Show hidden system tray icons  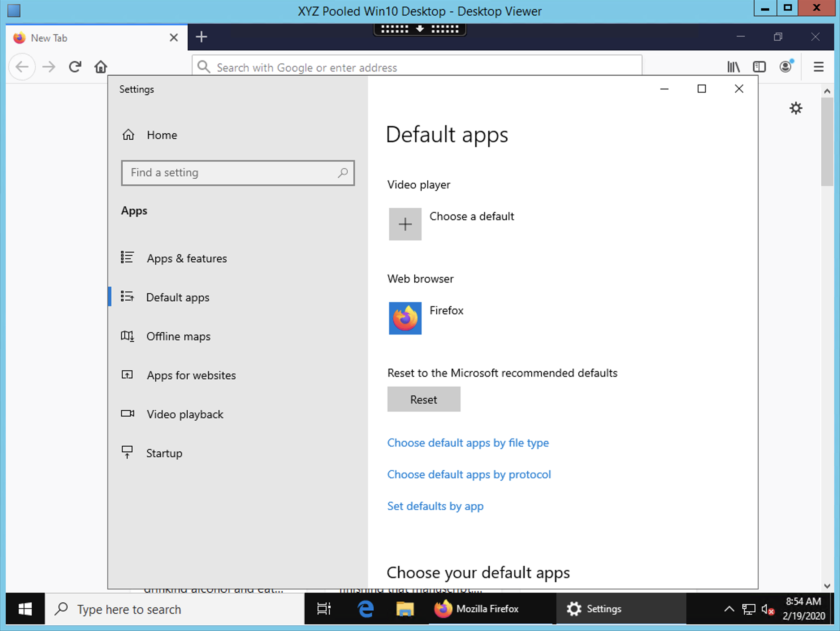[x=729, y=609]
